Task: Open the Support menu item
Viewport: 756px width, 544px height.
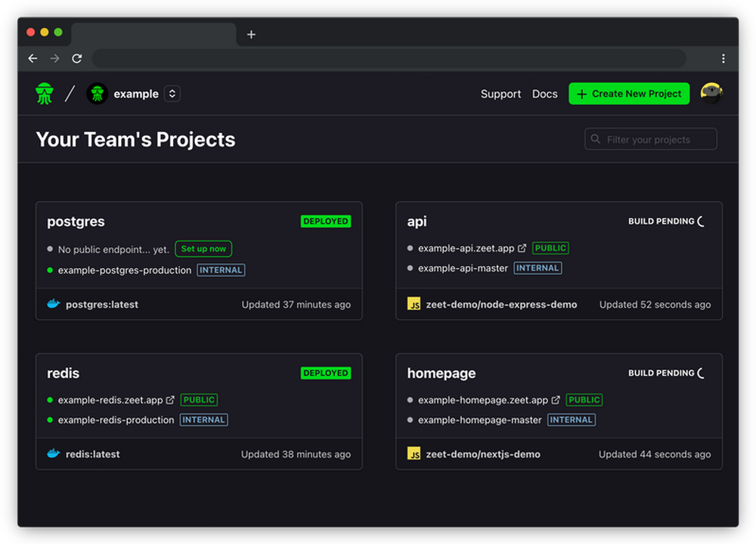Action: click(x=500, y=94)
